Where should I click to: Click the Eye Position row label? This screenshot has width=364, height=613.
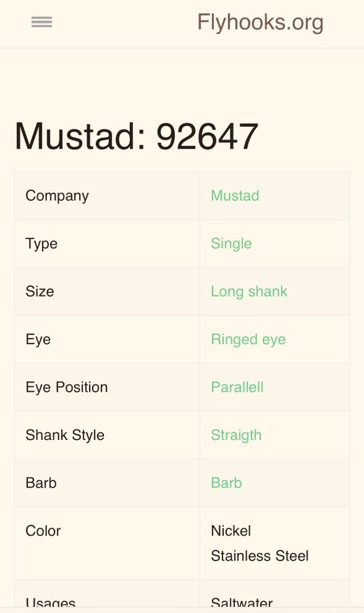[x=67, y=387]
